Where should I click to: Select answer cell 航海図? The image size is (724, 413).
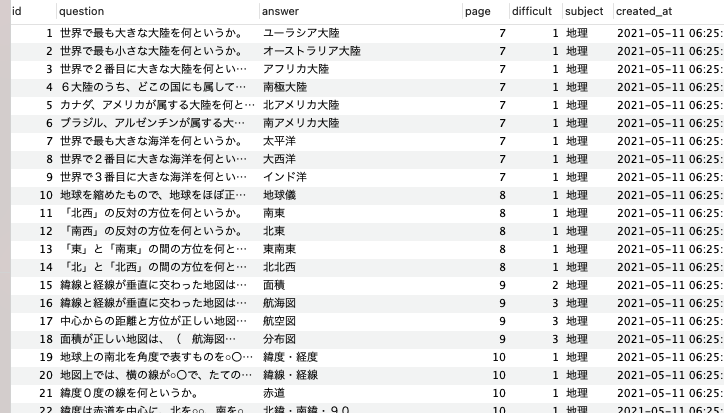pos(279,304)
